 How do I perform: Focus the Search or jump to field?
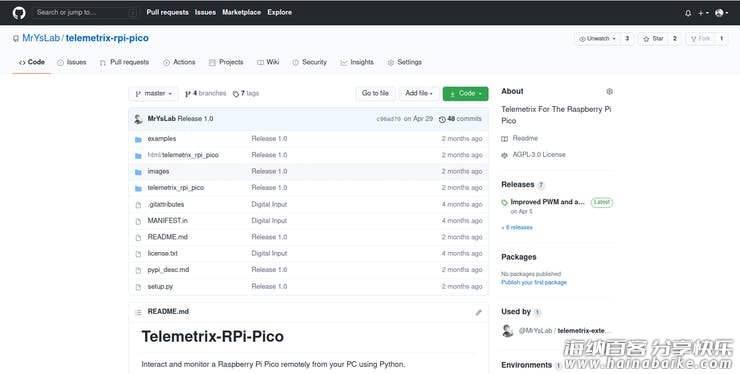pos(87,13)
